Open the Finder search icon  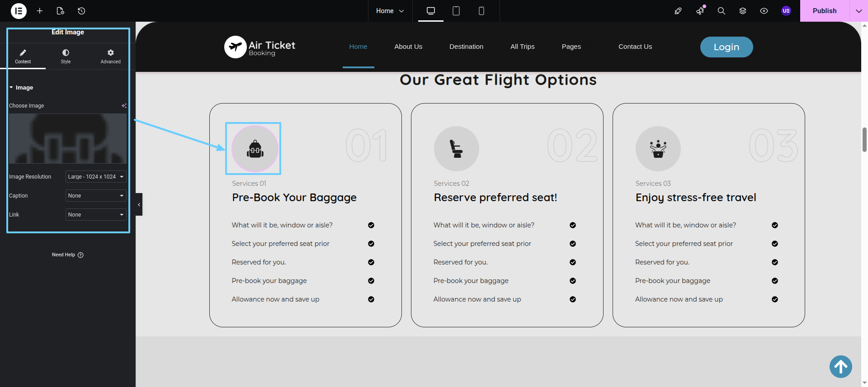pyautogui.click(x=722, y=11)
